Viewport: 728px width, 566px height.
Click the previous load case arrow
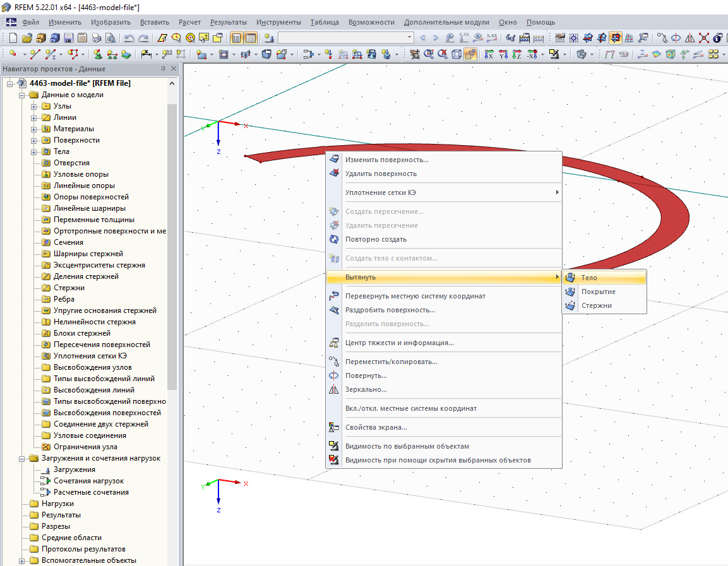422,38
